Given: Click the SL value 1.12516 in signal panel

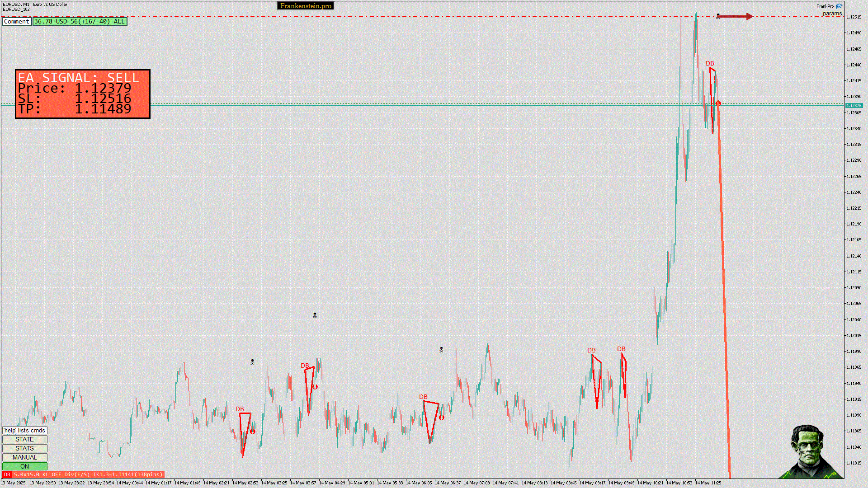Looking at the screenshot, I should pos(103,99).
